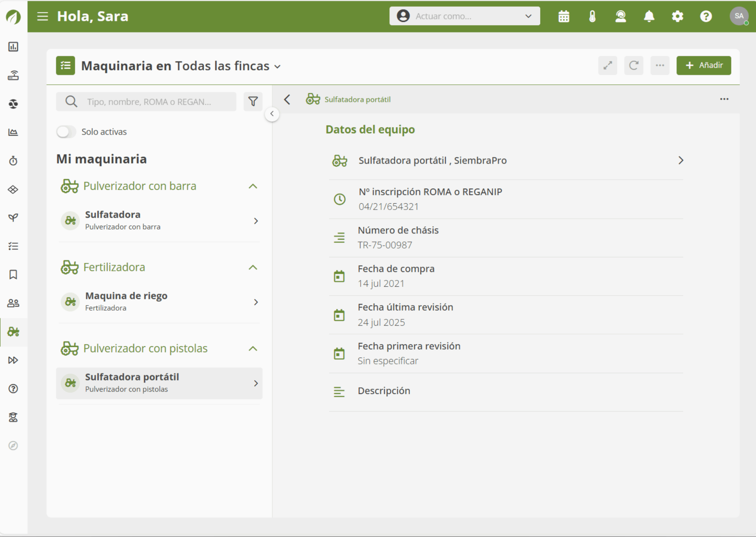Viewport: 756px width, 537px height.
Task: Select Maquina de riego list item
Action: [159, 301]
